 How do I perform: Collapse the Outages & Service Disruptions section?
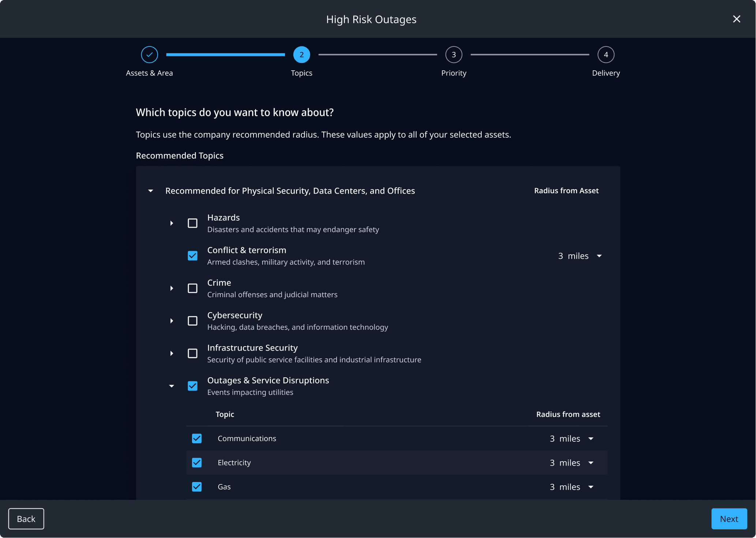[x=172, y=386]
